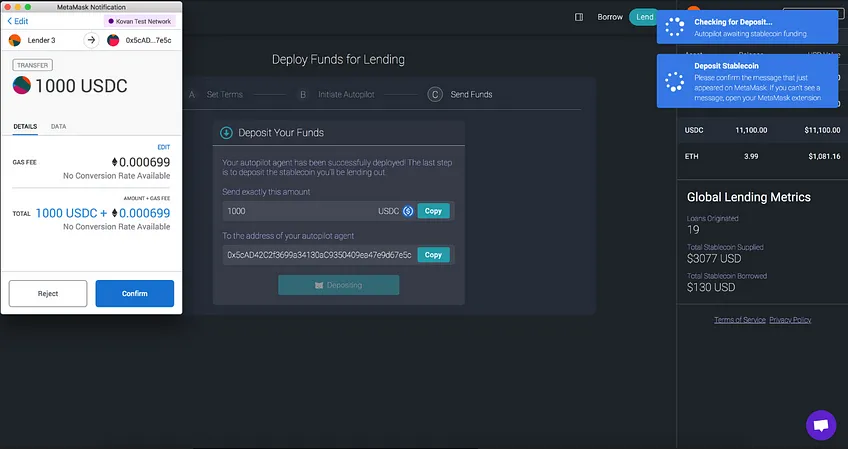Click the USDC token logo beside 1000 USDC
This screenshot has height=449, width=848.
pyautogui.click(x=22, y=85)
